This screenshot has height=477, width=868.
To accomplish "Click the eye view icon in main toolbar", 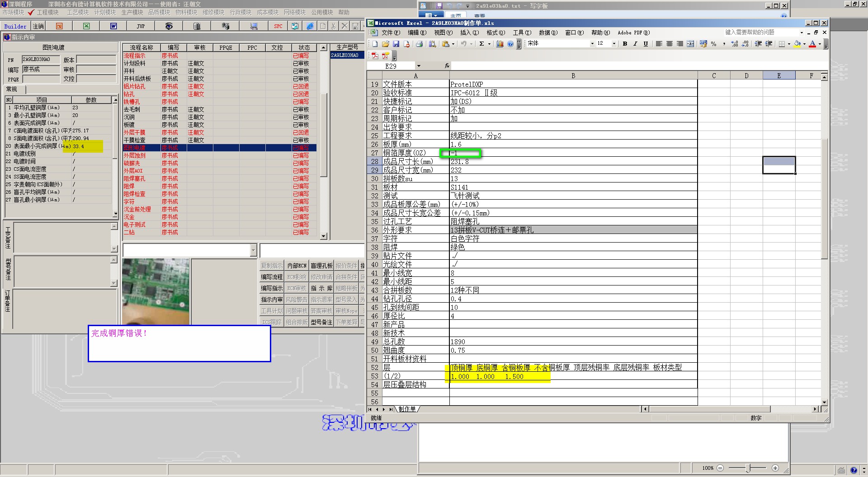I will point(169,26).
